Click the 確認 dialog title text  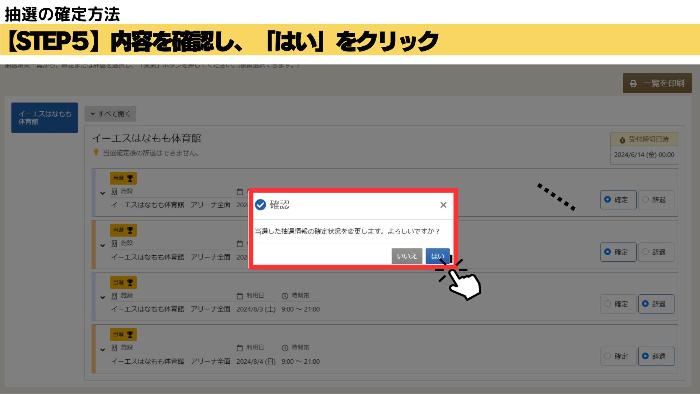pyautogui.click(x=280, y=205)
